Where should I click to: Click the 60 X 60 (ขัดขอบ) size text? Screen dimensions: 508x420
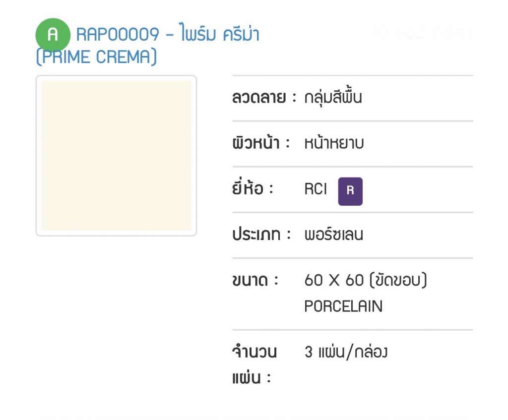tap(366, 280)
